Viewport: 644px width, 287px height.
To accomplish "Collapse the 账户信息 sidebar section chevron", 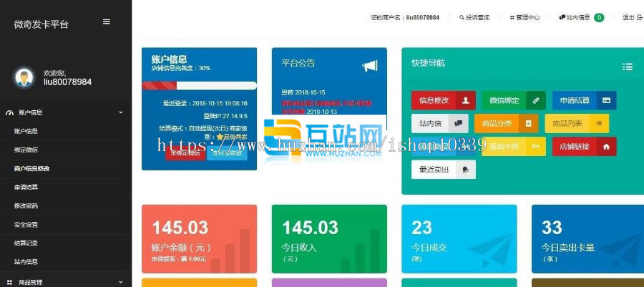I will 120,112.
